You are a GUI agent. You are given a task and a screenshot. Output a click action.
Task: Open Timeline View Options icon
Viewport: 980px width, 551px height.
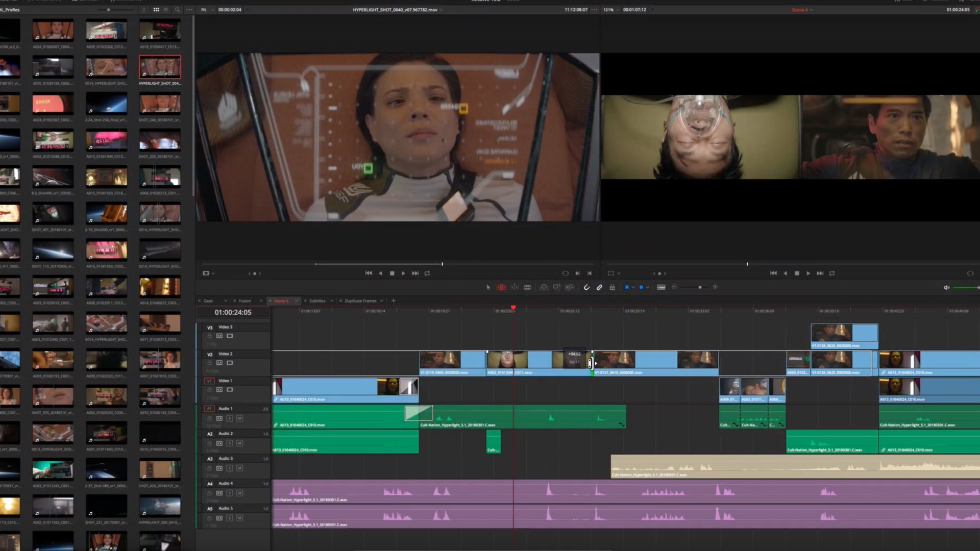(661, 287)
